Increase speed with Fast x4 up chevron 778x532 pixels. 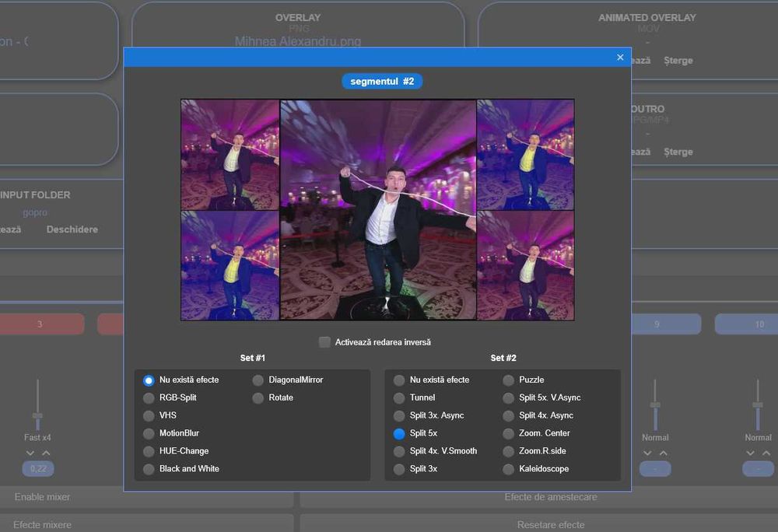click(46, 453)
